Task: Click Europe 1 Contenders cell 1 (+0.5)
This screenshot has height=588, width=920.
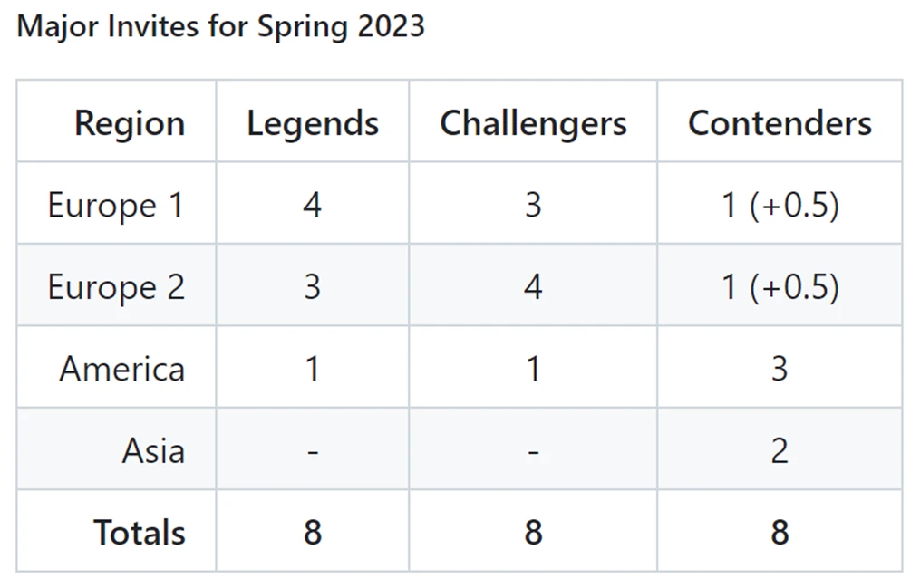Action: 780,206
